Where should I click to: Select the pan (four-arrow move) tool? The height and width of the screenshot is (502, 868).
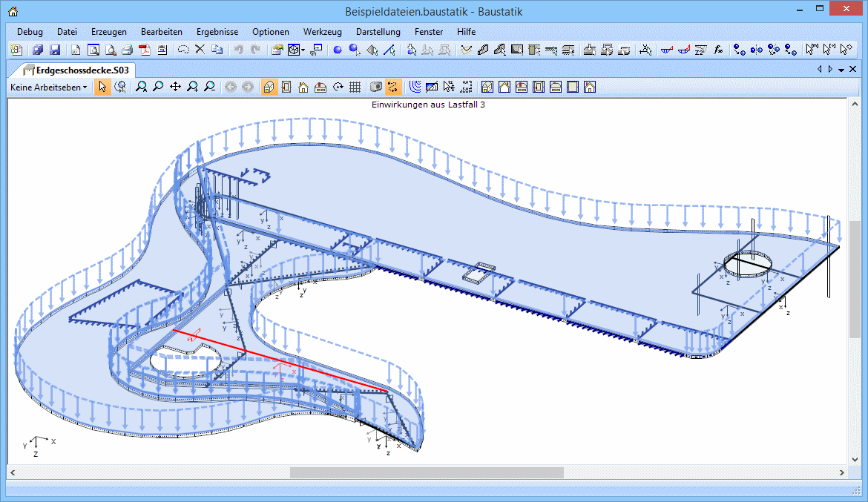click(175, 87)
